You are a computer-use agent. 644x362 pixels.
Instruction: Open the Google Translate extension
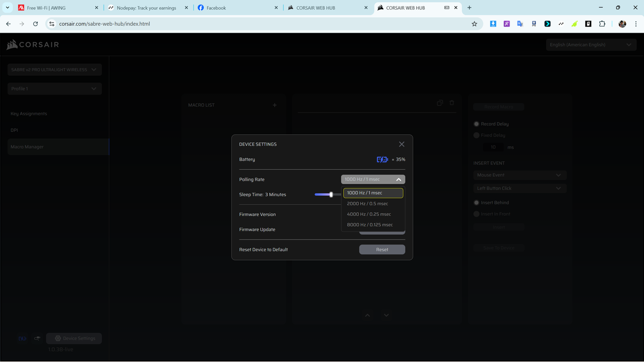coord(520,24)
